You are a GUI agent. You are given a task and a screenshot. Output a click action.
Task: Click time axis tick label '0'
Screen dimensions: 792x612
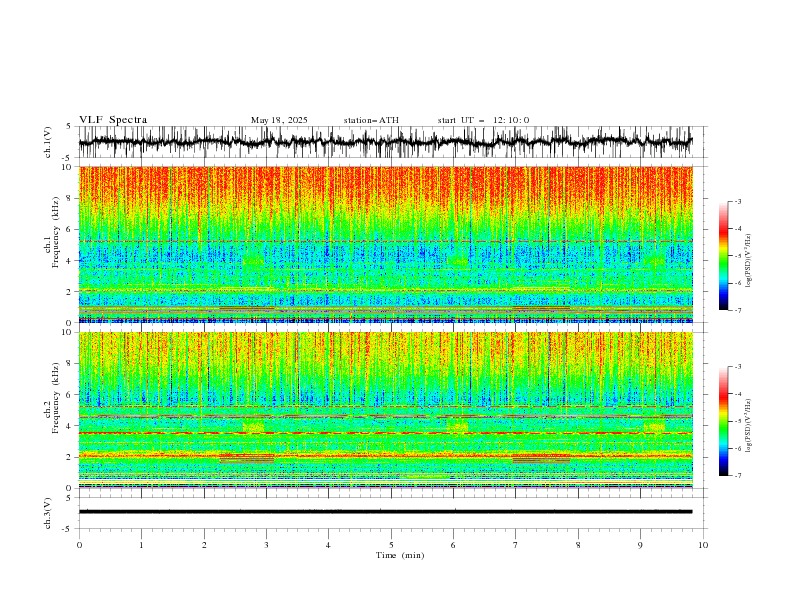click(79, 545)
